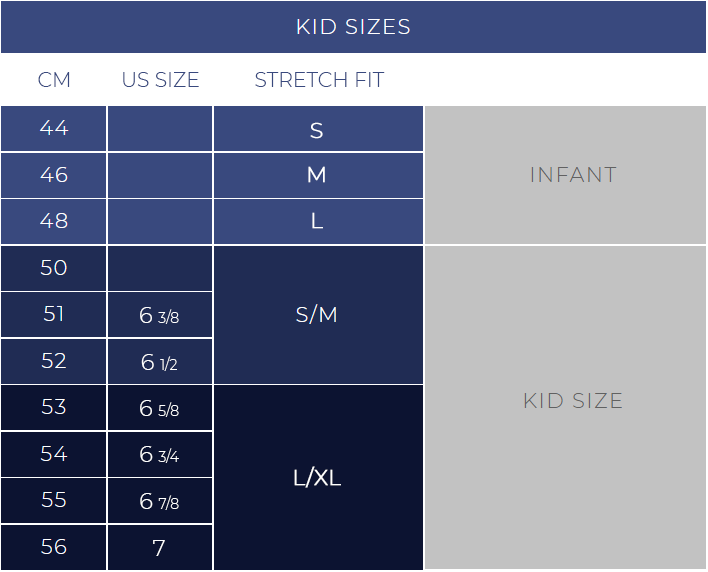The image size is (708, 572).
Task: Select the CM column heading
Action: [x=54, y=80]
